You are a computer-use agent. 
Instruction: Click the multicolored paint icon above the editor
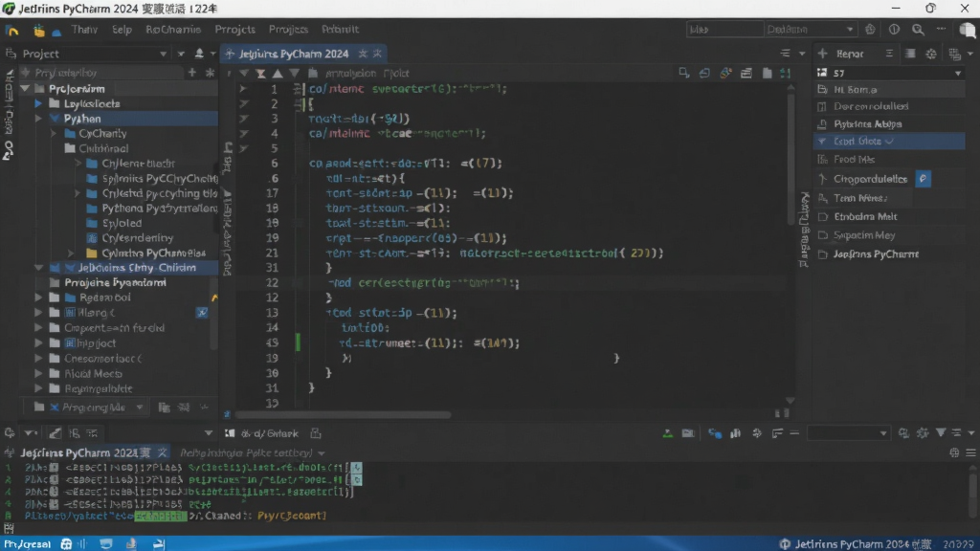pyautogui.click(x=725, y=73)
